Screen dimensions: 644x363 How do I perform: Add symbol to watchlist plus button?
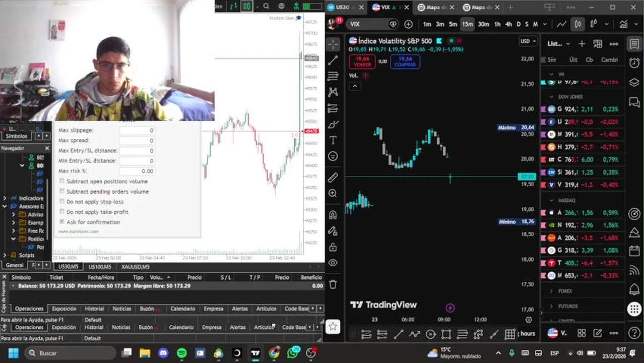point(582,44)
